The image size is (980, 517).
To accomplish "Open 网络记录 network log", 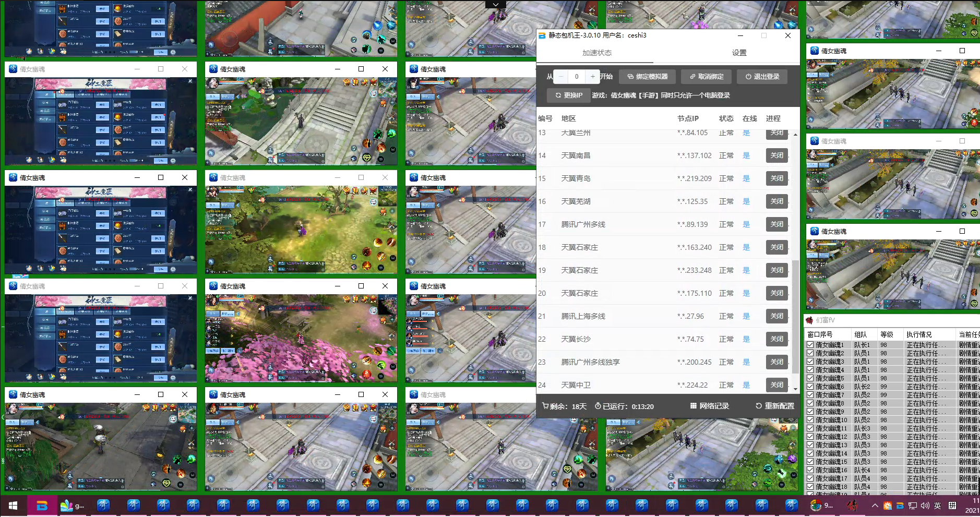I will tap(709, 406).
